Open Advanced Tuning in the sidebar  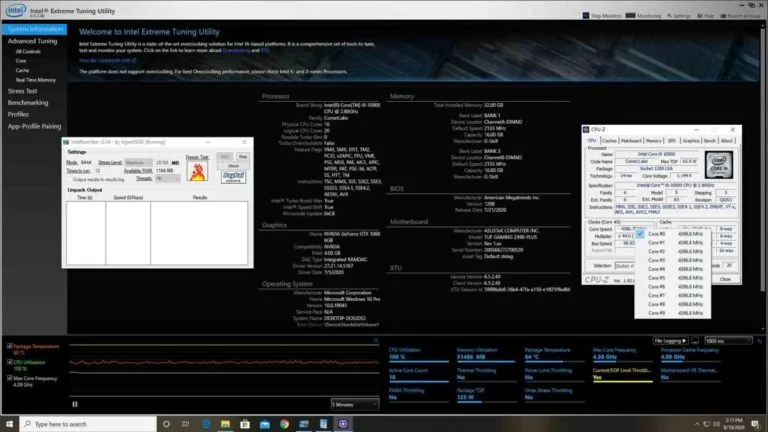(32, 41)
